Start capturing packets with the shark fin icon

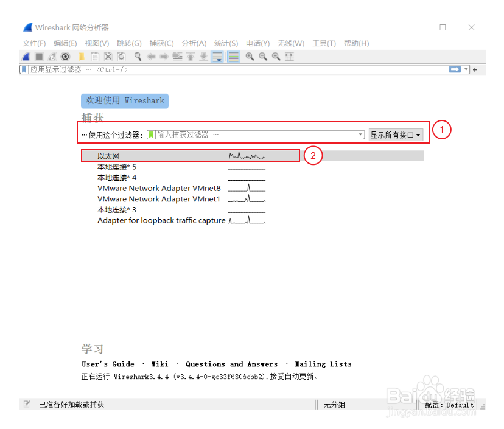tap(26, 57)
